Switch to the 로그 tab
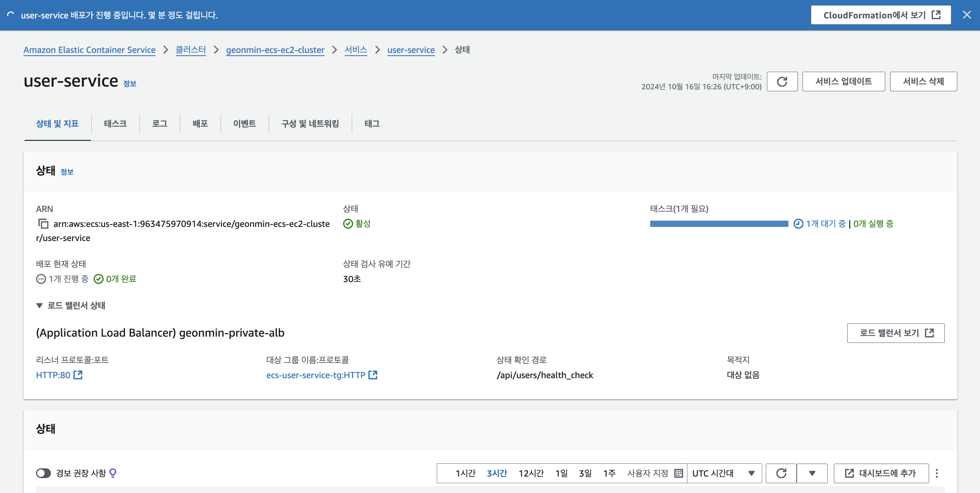 coord(159,124)
